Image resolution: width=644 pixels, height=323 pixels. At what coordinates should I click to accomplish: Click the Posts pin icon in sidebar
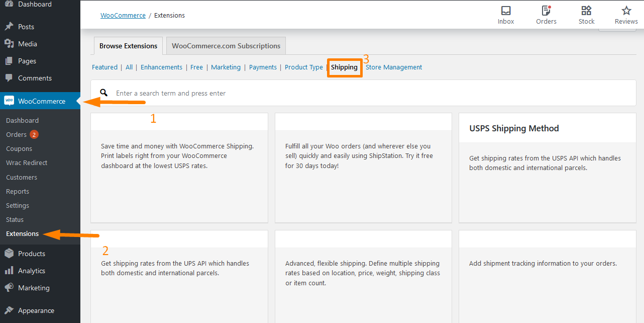[9, 27]
